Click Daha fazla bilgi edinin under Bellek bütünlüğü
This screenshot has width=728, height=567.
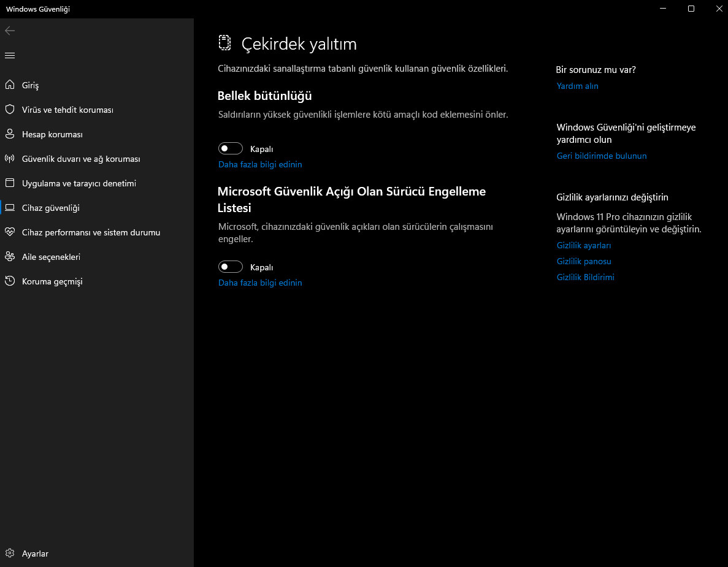(x=260, y=164)
